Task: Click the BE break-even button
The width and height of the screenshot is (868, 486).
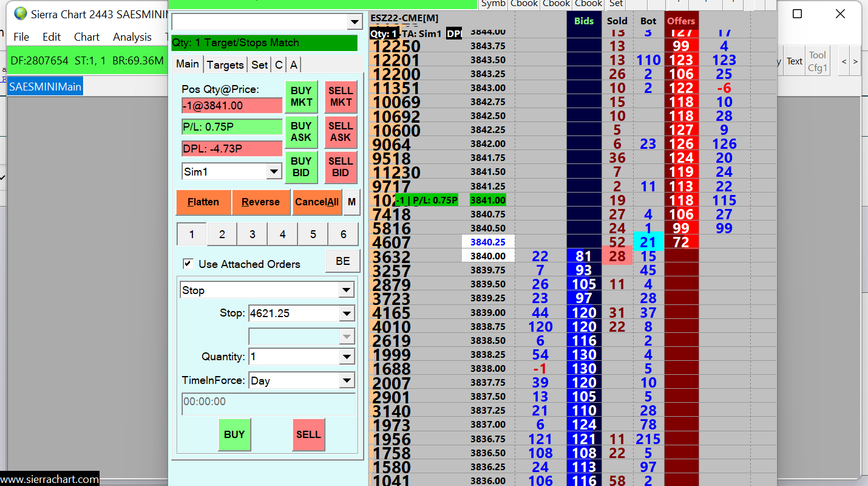Action: pos(343,261)
